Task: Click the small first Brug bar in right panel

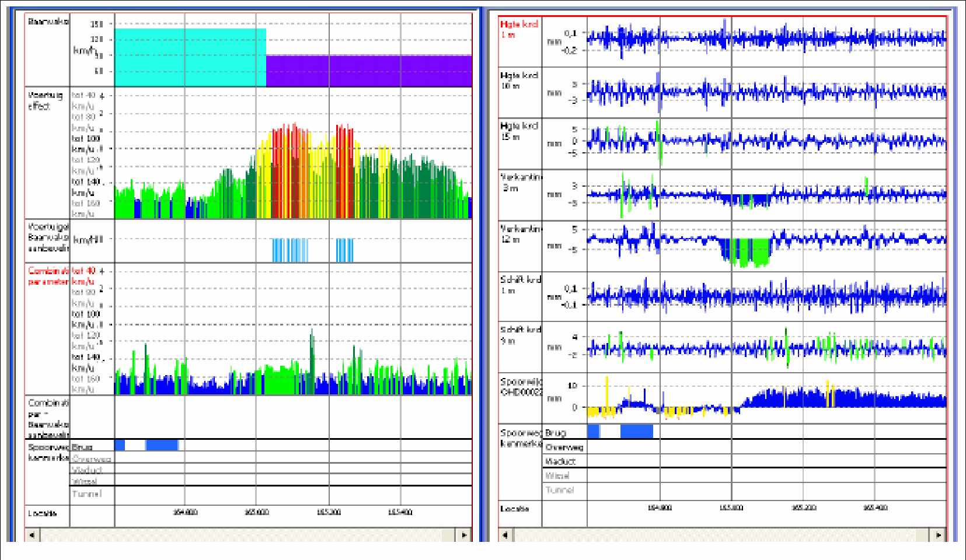Action: coord(594,431)
